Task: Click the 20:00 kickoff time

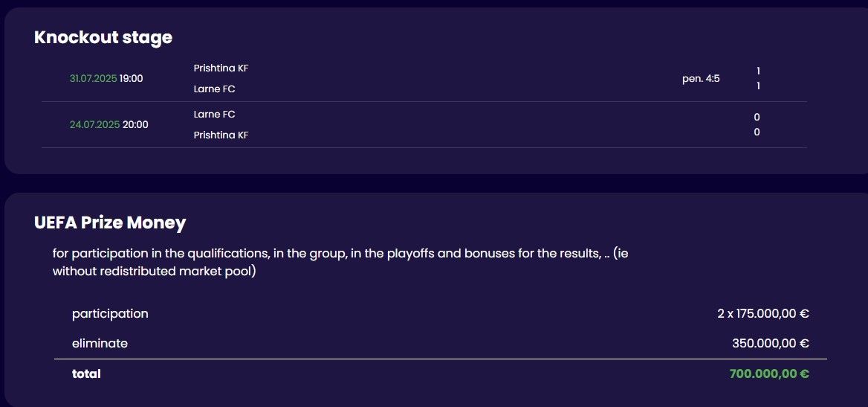Action: pyautogui.click(x=135, y=124)
